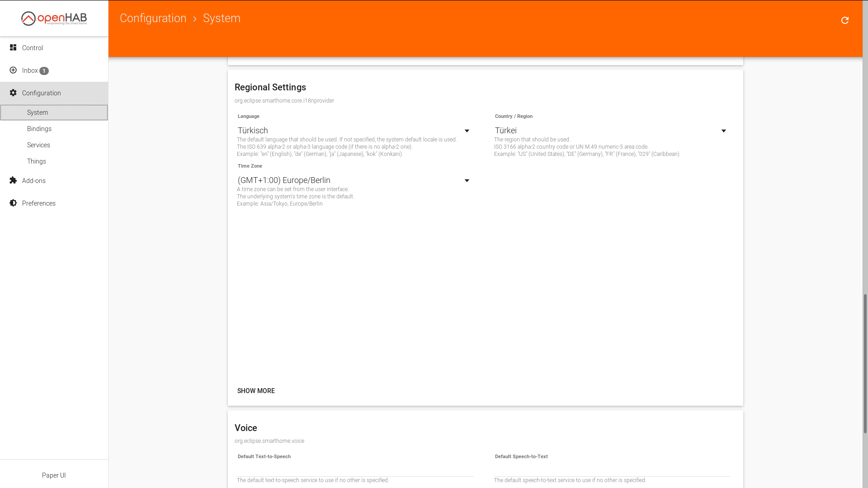Open the Control dashboard icon
The width and height of the screenshot is (868, 488).
tap(13, 47)
